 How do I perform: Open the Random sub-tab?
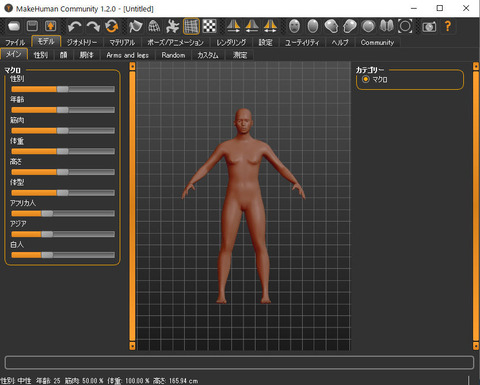(x=173, y=55)
